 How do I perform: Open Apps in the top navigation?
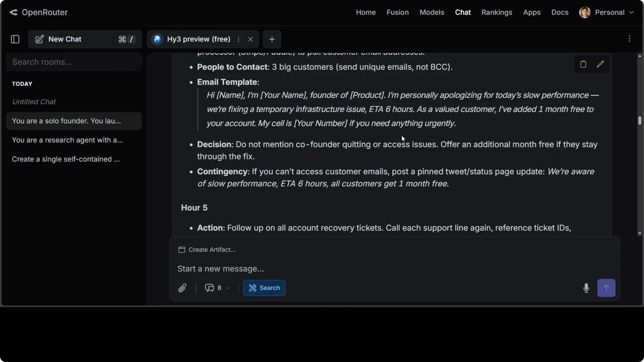coord(532,12)
